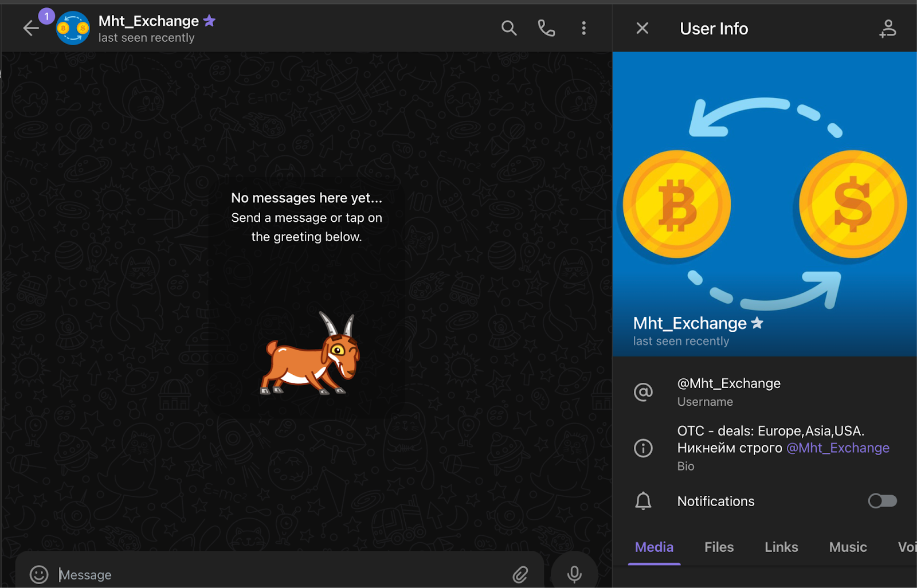This screenshot has width=917, height=588.
Task: Open the @Mht_Exchange link in bio
Action: pyautogui.click(x=838, y=448)
